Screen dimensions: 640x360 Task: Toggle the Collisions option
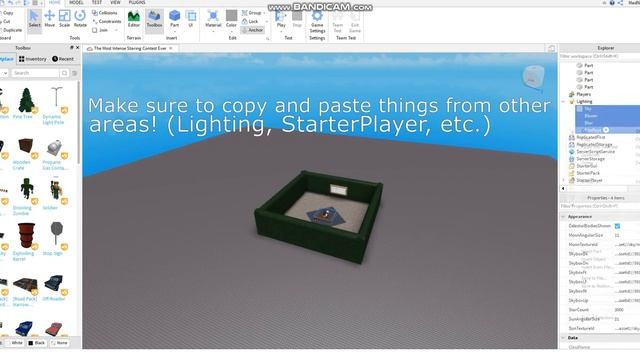[x=104, y=13]
